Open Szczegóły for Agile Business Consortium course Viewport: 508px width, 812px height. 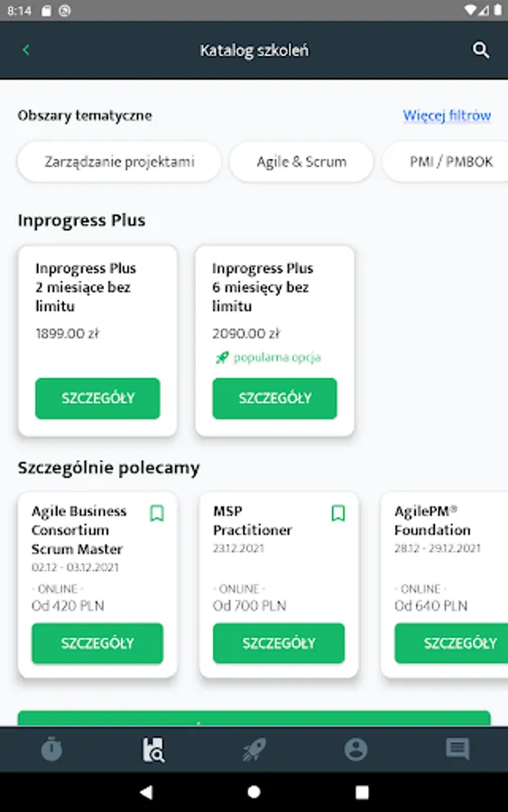pyautogui.click(x=97, y=643)
